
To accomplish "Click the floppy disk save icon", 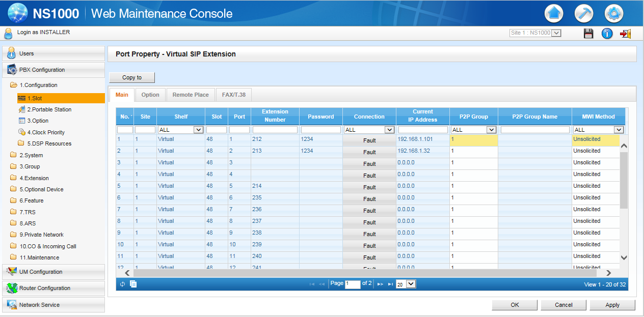I will pos(588,34).
